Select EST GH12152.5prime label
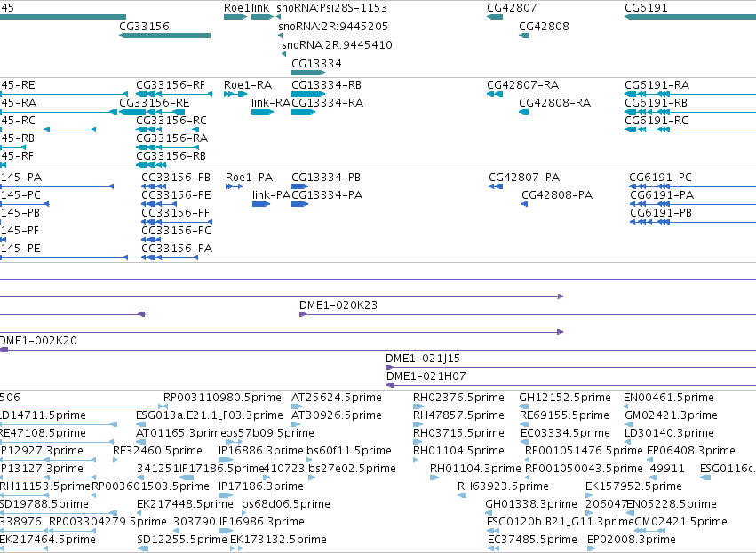This screenshot has width=756, height=553. (x=565, y=398)
